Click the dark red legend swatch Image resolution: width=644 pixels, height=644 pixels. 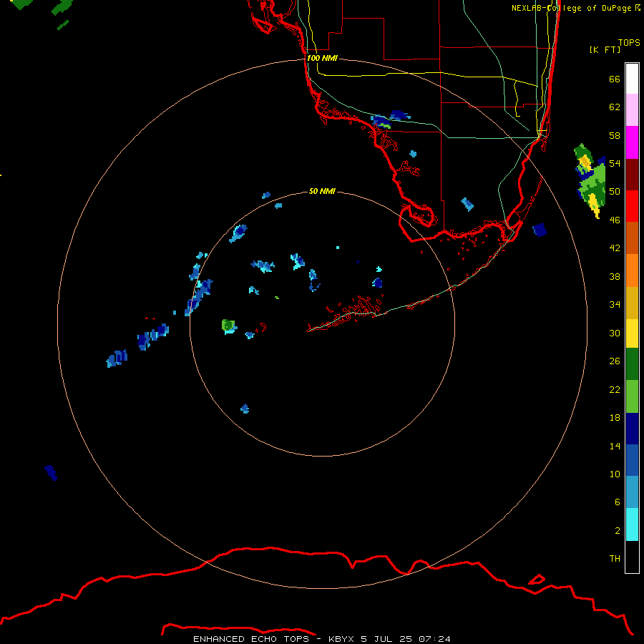click(632, 175)
